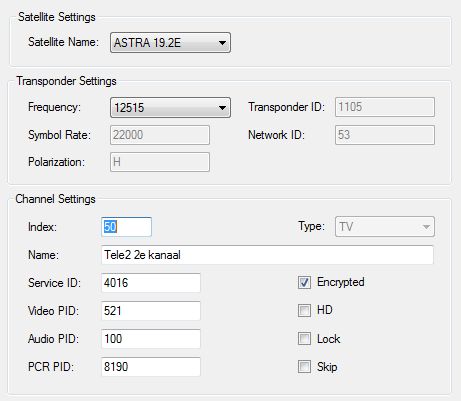Image resolution: width=461 pixels, height=401 pixels.
Task: Click the arrow of Satellite Name combo
Action: [x=222, y=43]
